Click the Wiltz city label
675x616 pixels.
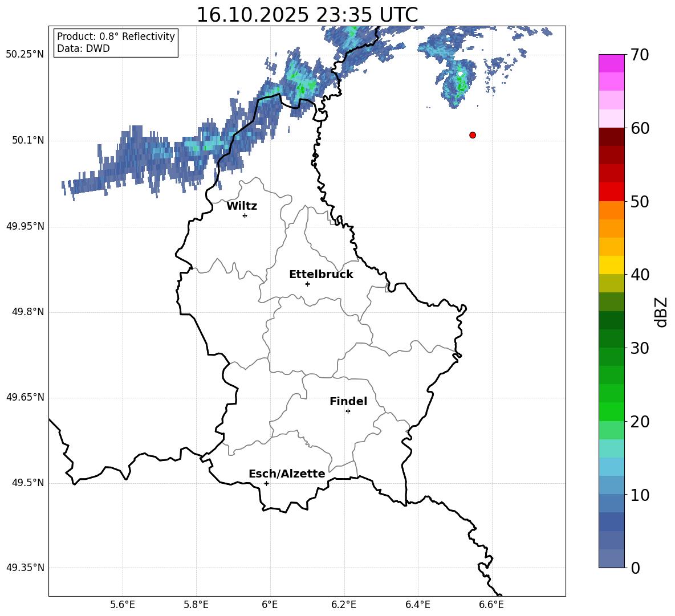242,206
